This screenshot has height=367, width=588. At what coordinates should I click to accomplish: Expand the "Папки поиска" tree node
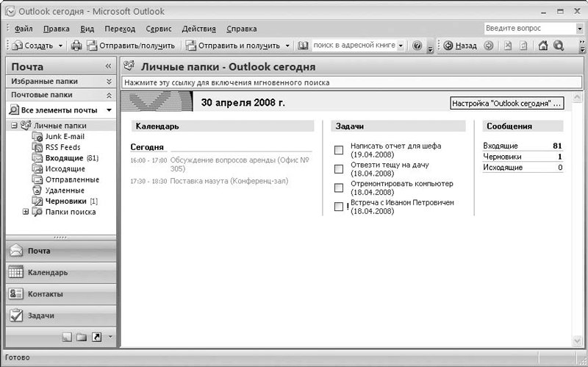pyautogui.click(x=26, y=212)
